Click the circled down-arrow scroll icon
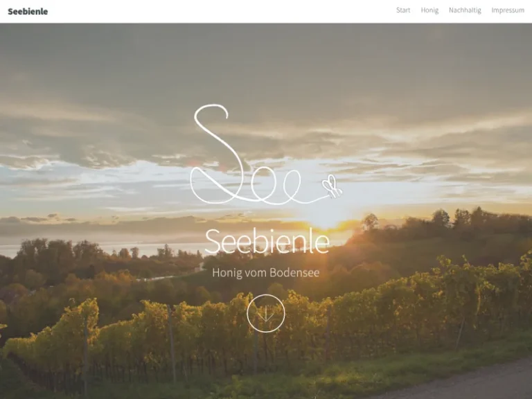This screenshot has height=399, width=532. pyautogui.click(x=266, y=313)
